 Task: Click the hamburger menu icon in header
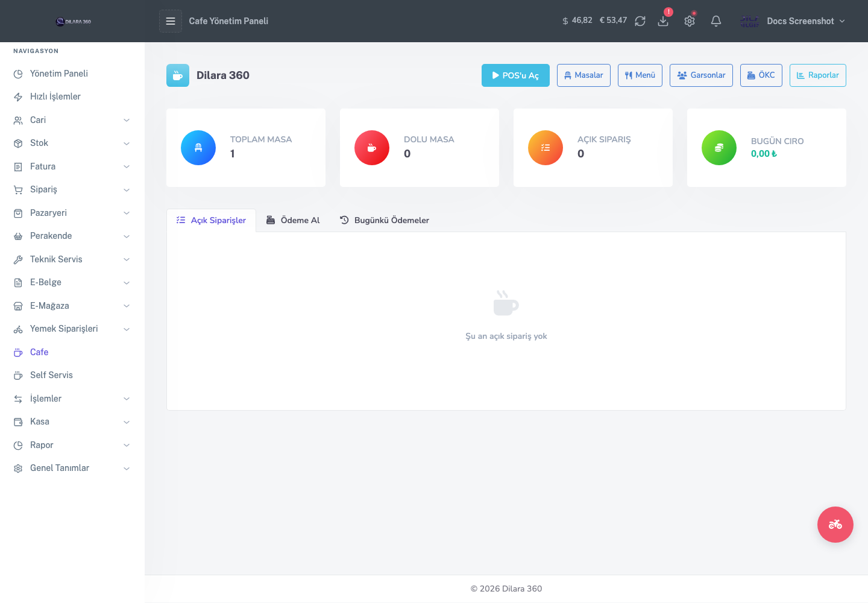point(171,21)
